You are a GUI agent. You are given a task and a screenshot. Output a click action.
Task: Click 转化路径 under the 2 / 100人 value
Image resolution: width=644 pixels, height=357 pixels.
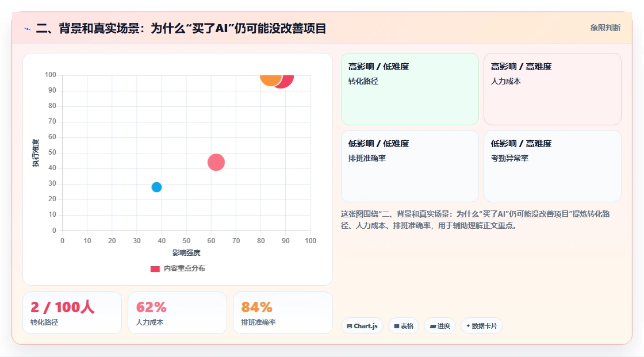(44, 323)
